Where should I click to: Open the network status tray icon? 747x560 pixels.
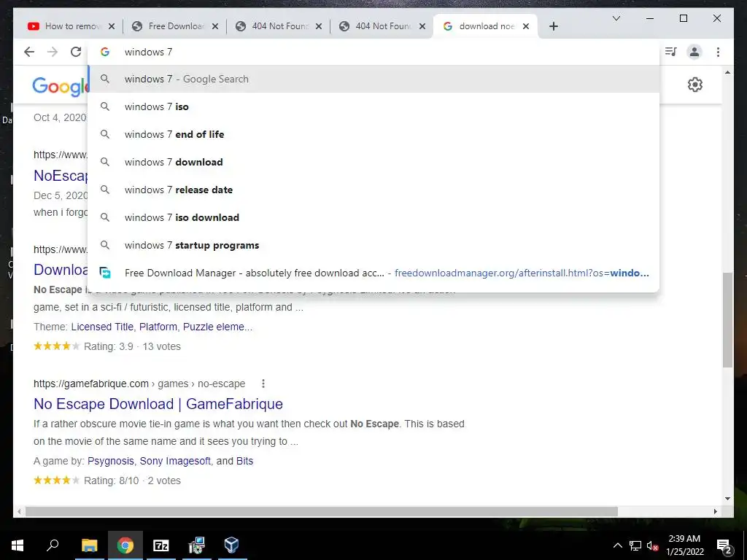pos(635,545)
